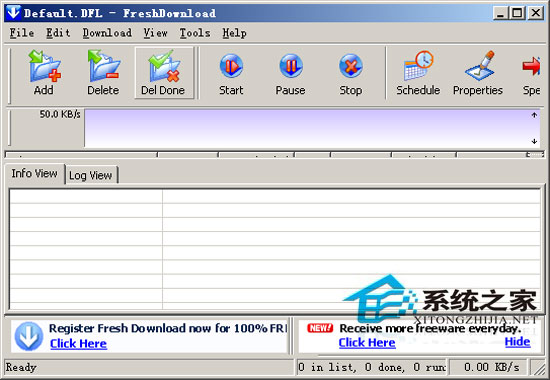Viewport: 550px width, 380px height.
Task: Follow the Click Here link under Register Fresh Download
Action: pyautogui.click(x=78, y=344)
